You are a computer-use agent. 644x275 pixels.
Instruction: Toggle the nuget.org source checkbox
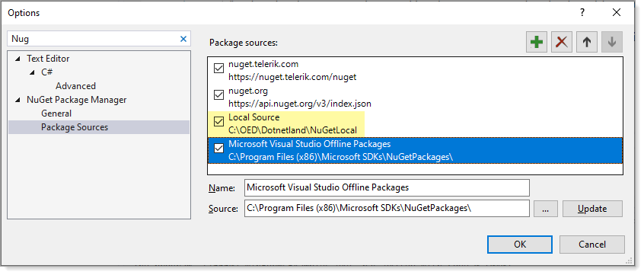[x=219, y=95]
